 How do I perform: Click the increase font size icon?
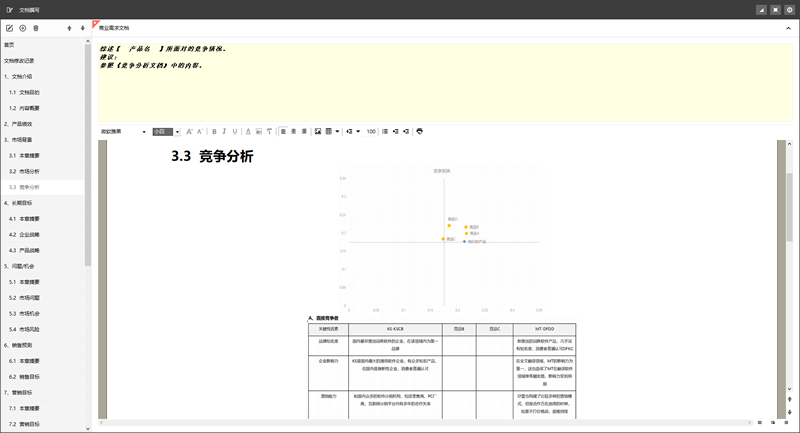click(x=189, y=131)
